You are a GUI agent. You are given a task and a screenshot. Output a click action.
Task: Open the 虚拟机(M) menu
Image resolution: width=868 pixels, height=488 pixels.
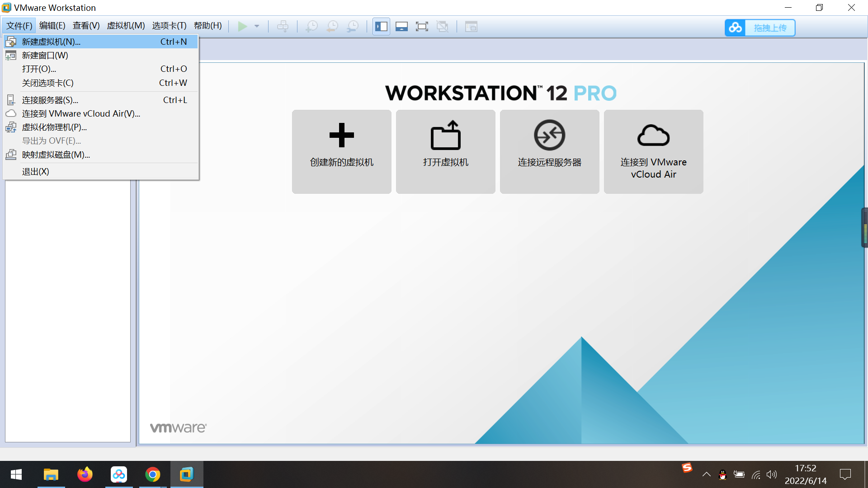[126, 26]
